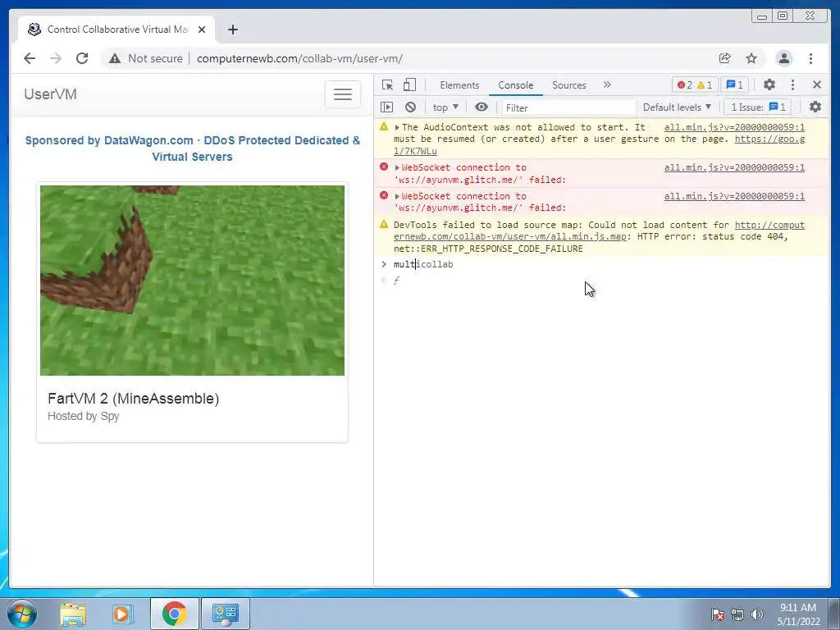Switch to the Sources tab
The width and height of the screenshot is (840, 630).
pyautogui.click(x=569, y=85)
